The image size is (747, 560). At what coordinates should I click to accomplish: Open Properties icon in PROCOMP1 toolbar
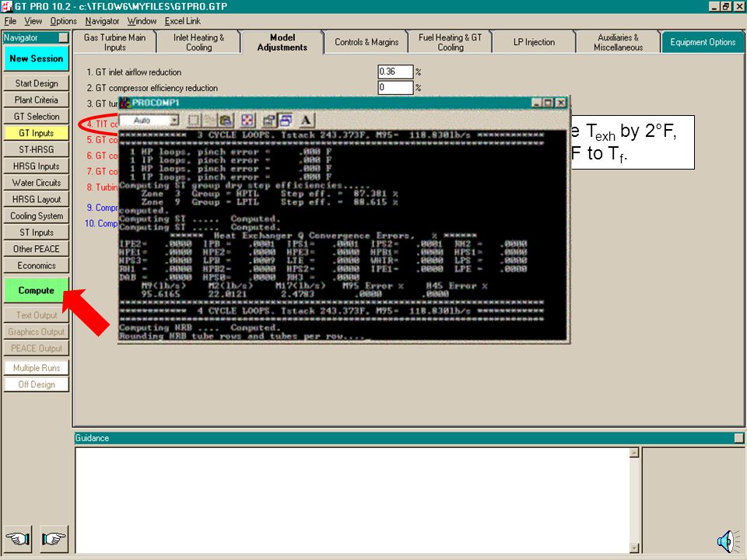point(269,121)
